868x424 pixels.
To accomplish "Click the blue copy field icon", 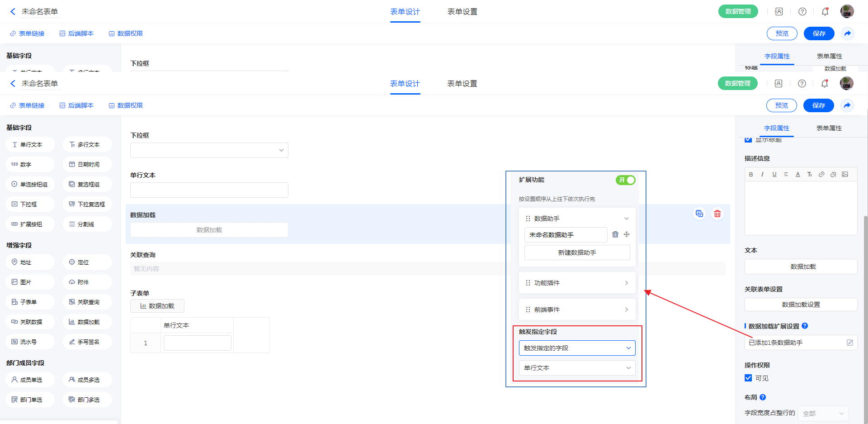I will pyautogui.click(x=699, y=214).
